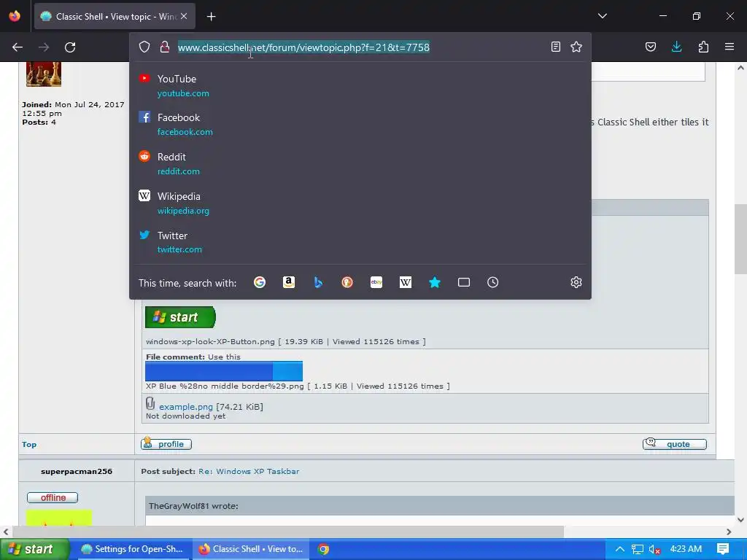
Task: Search this time with Bing
Action: point(318,282)
